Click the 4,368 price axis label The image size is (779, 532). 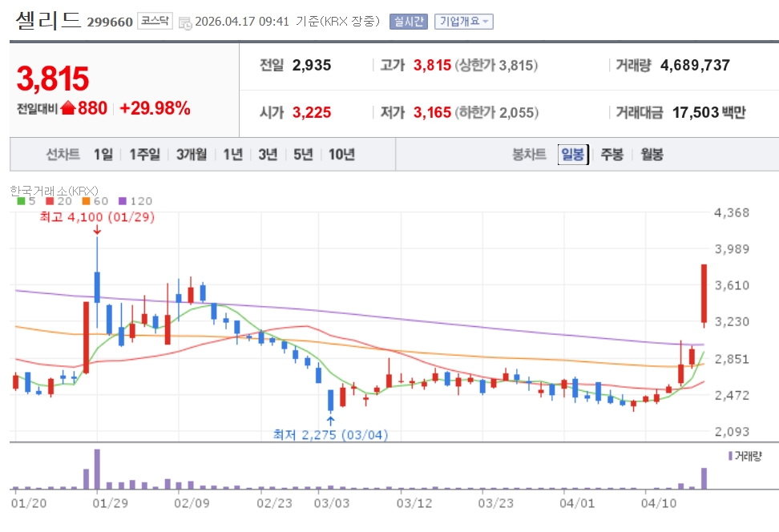[731, 212]
